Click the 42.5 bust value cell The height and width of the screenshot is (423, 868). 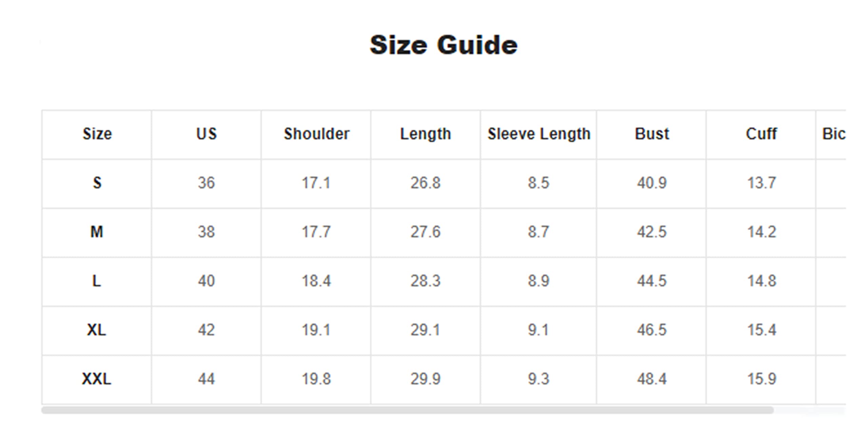tap(652, 232)
